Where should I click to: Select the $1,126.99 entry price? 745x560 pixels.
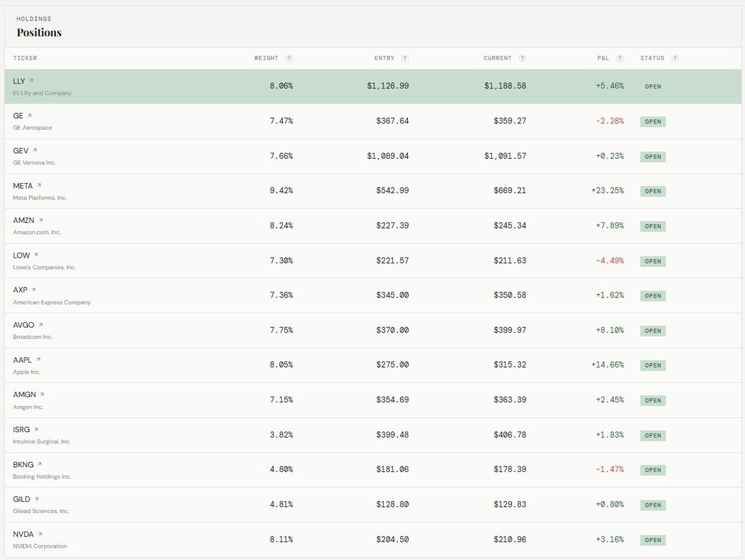click(x=388, y=86)
